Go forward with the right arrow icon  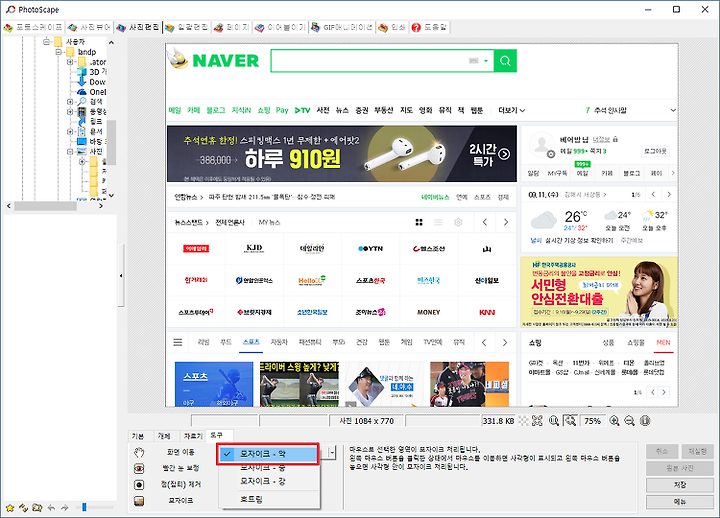point(65,507)
